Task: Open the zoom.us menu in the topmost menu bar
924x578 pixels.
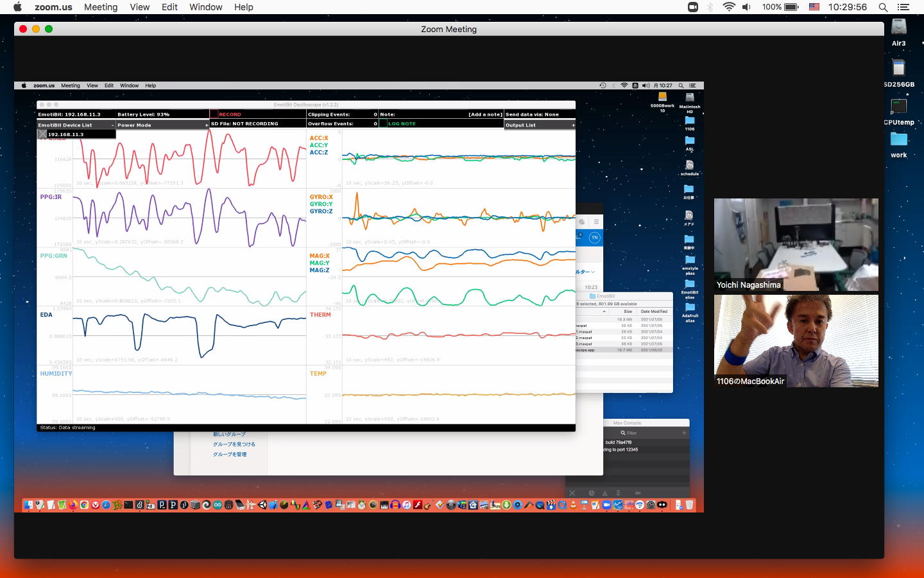Action: pos(53,7)
